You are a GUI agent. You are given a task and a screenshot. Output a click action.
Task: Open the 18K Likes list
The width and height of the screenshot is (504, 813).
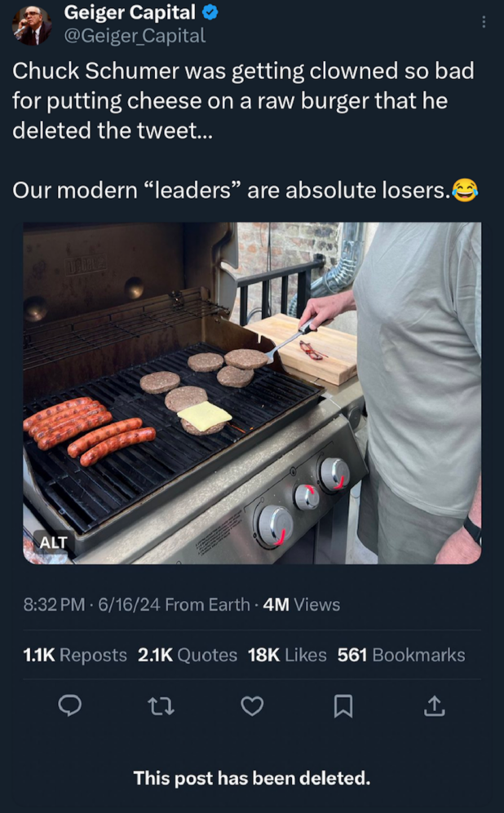(286, 655)
